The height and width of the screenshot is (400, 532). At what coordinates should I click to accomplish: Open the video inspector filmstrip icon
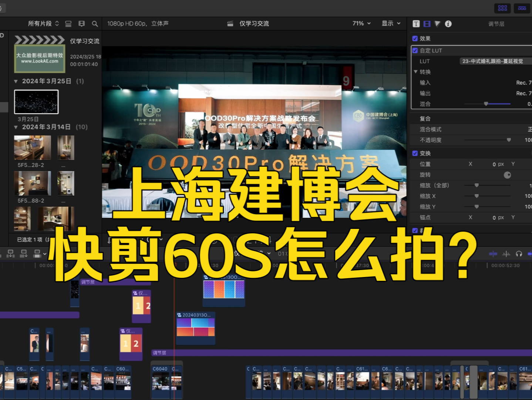coord(427,24)
